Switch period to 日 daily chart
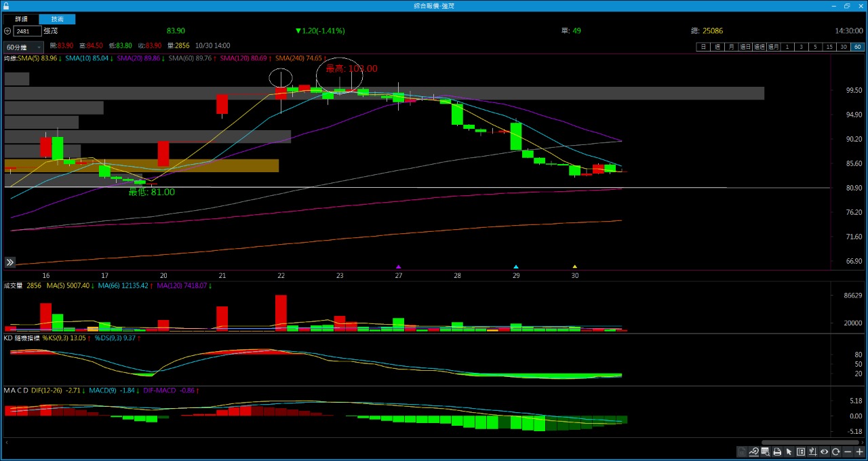Viewport: 868px width, 461px height. coord(703,47)
